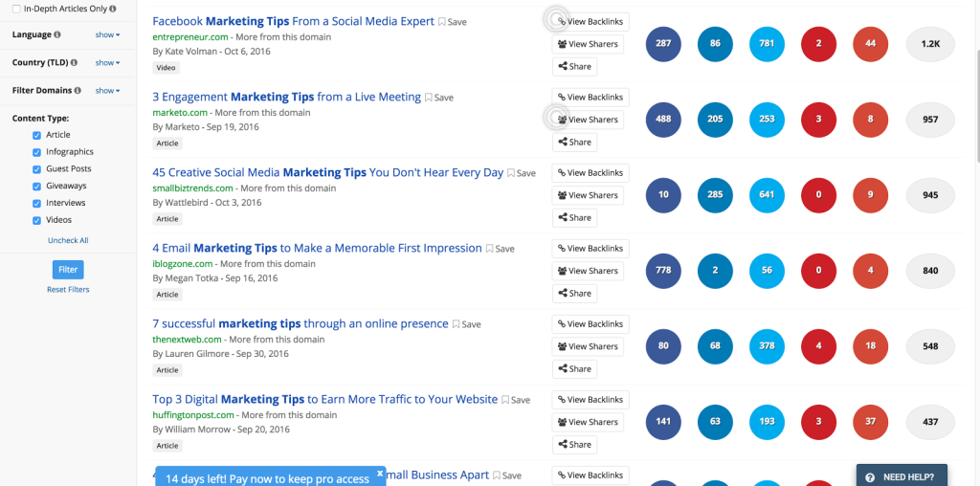980x486 pixels.
Task: Close the 14 days left promo banner
Action: tap(380, 473)
